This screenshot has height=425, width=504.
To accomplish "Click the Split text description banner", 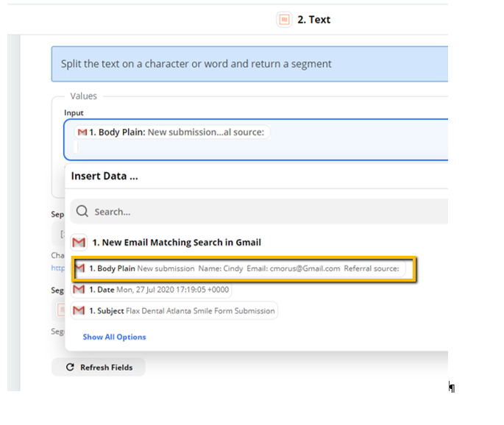I will (x=249, y=64).
